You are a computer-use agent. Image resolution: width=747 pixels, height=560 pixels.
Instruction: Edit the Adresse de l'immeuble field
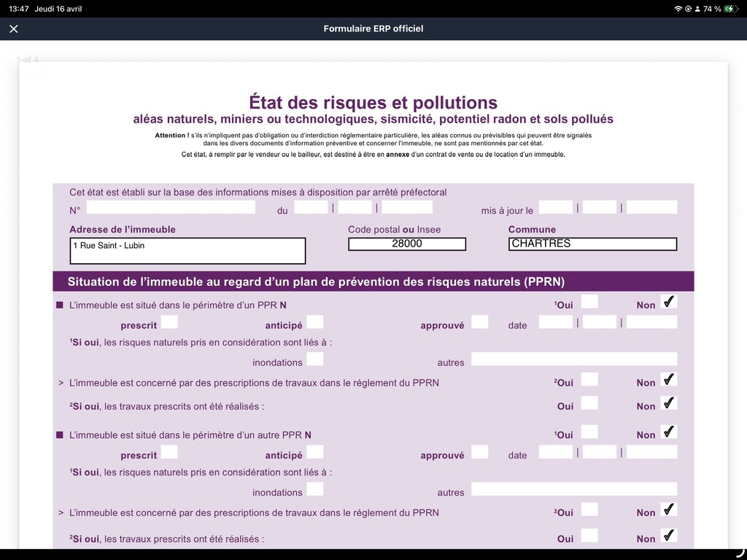(x=187, y=251)
